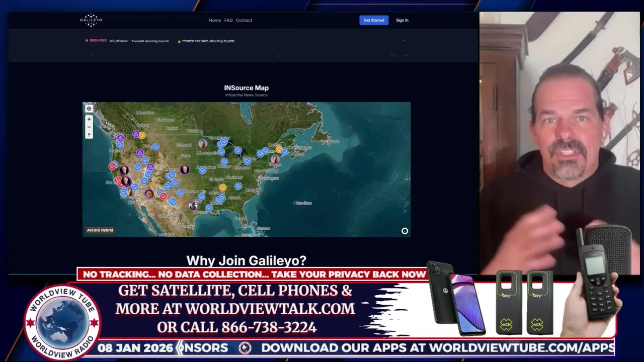Open the FAQ nav link
This screenshot has width=644, height=362.
[228, 20]
